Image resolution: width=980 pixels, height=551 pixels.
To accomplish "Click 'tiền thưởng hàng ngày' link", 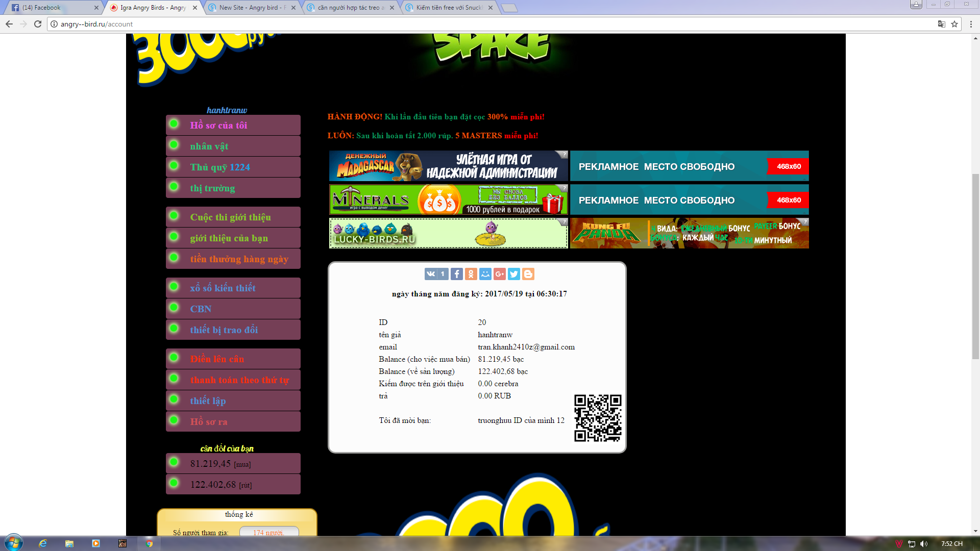I will 239,259.
